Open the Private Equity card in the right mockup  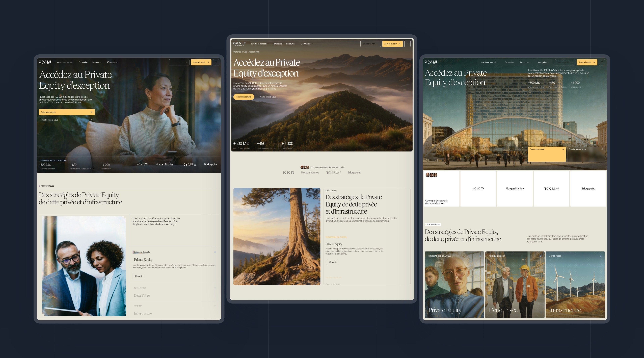point(454,285)
